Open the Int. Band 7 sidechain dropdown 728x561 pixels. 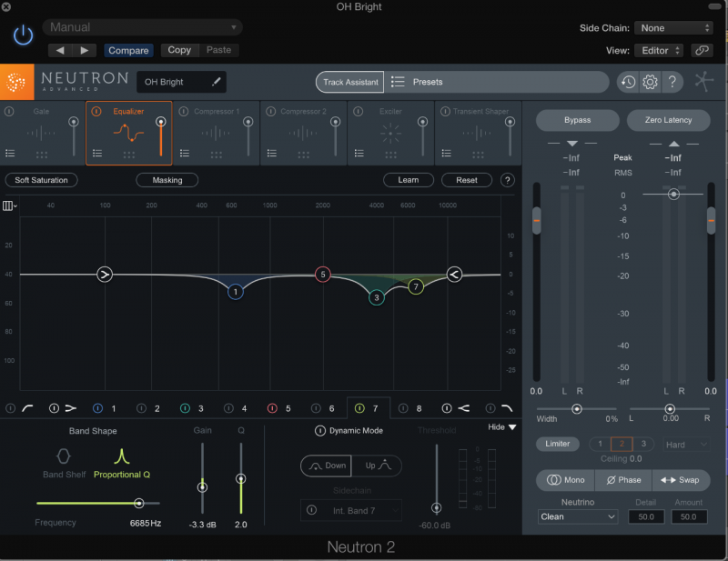(x=351, y=510)
